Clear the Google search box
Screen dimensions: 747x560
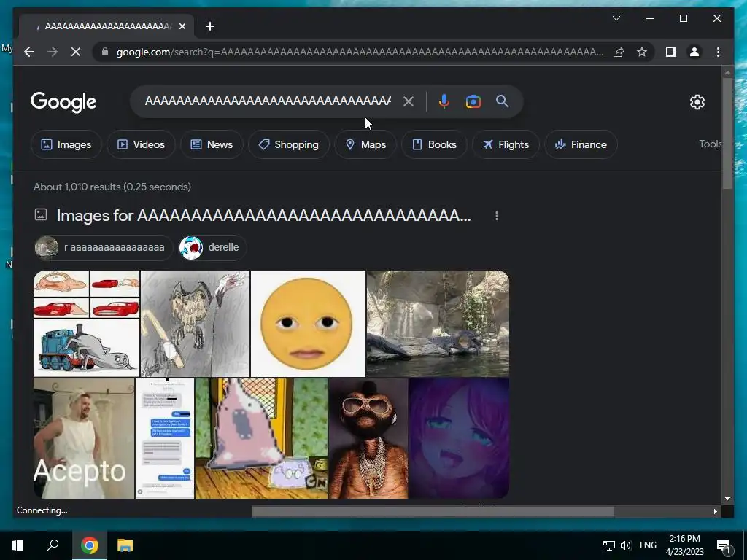[x=409, y=101]
